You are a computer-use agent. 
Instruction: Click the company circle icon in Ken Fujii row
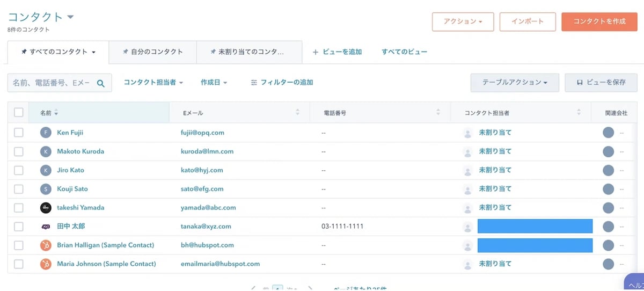[x=608, y=133]
